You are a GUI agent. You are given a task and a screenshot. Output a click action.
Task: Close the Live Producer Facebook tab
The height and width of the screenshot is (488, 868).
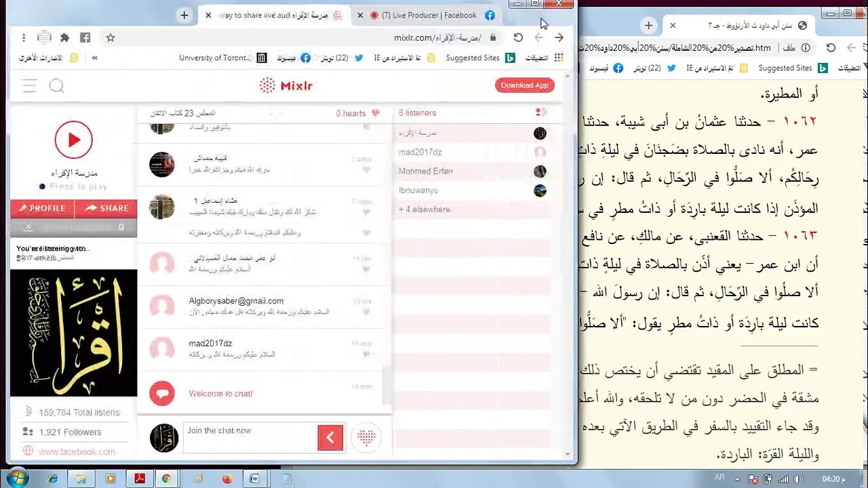[x=359, y=15]
